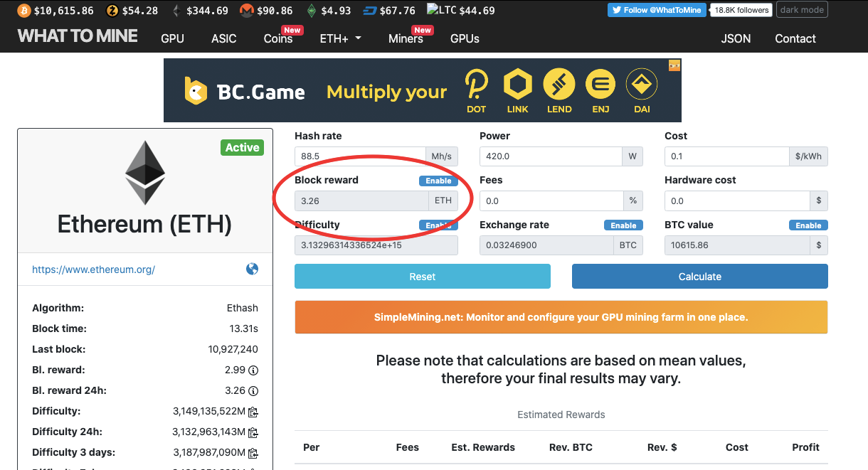Expand the ETH+ dropdown menu
The image size is (868, 470).
coord(340,38)
